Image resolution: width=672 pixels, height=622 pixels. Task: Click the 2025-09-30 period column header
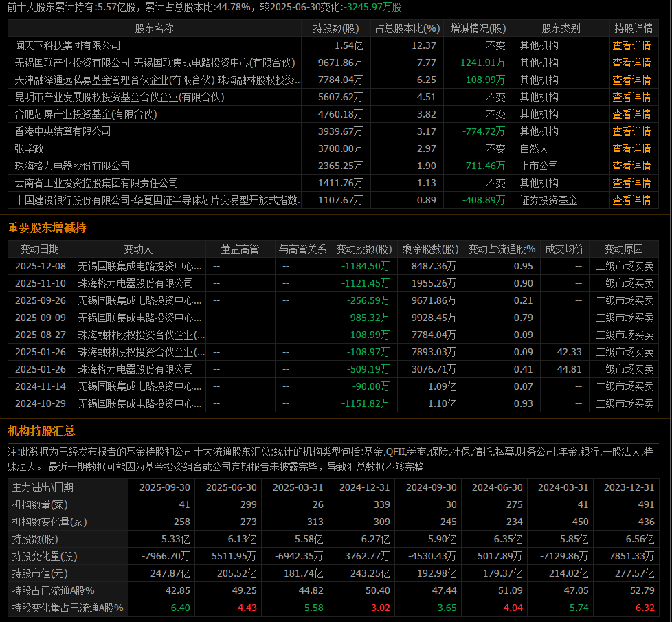(x=165, y=487)
